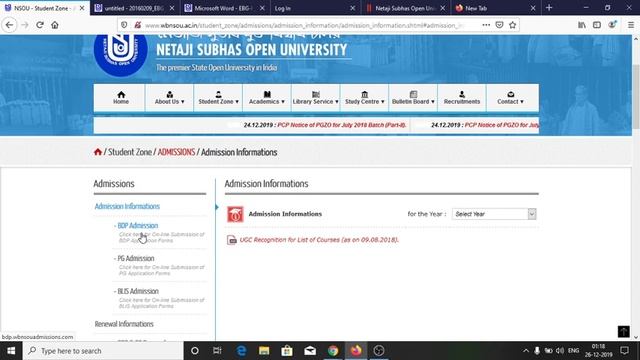The width and height of the screenshot is (640, 360).
Task: Expand the Academics menu
Action: 267,98
